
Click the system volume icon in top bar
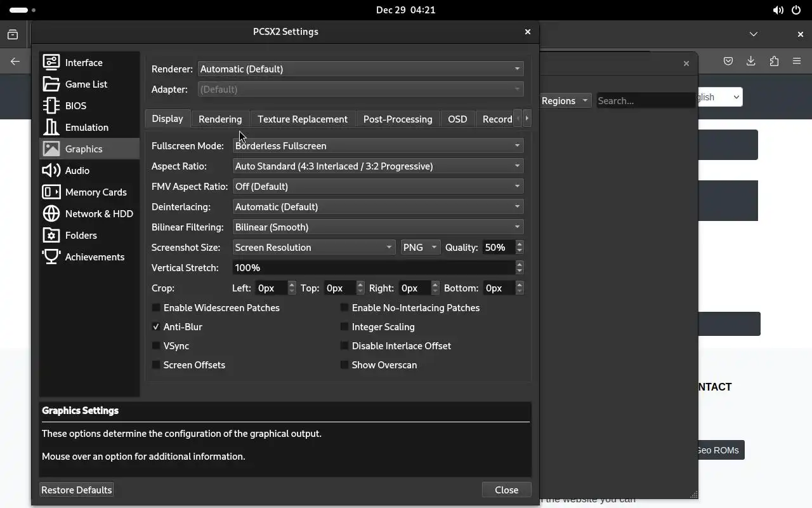778,10
